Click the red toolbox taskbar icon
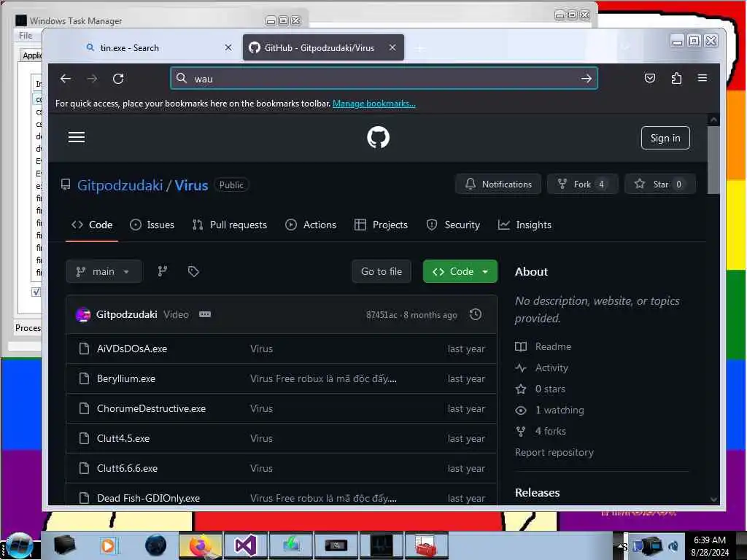This screenshot has height=560, width=747. (x=425, y=545)
